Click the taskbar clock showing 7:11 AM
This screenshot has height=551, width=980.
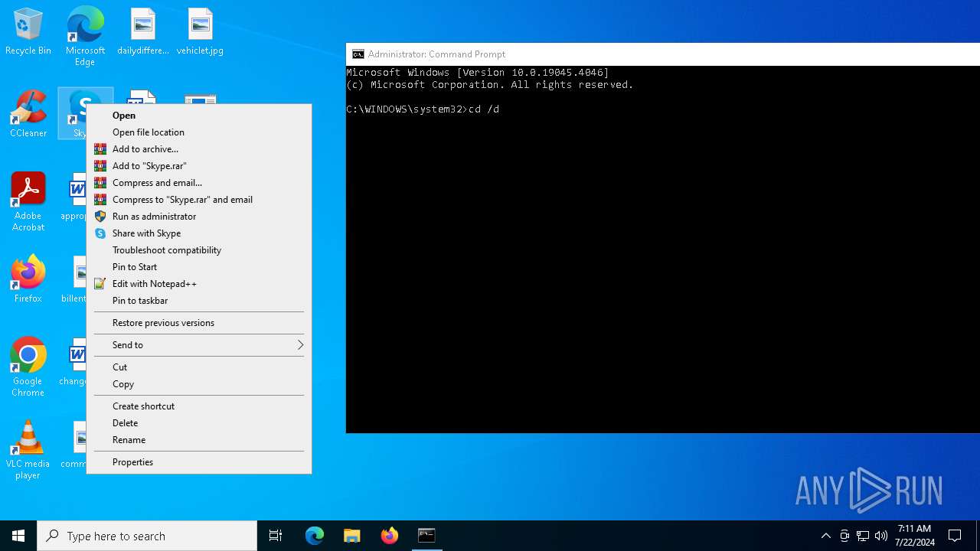click(x=915, y=536)
